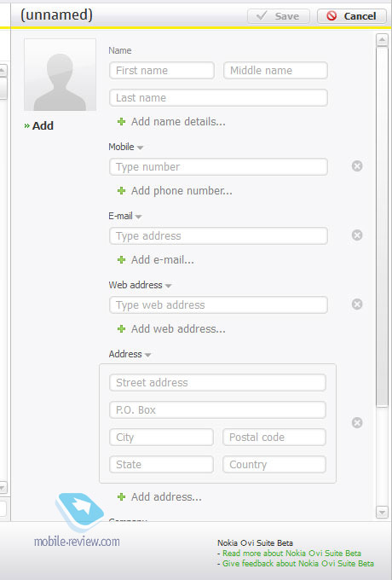Open the Web address type dropdown
Viewport: 392px width, 580px height.
coord(168,286)
